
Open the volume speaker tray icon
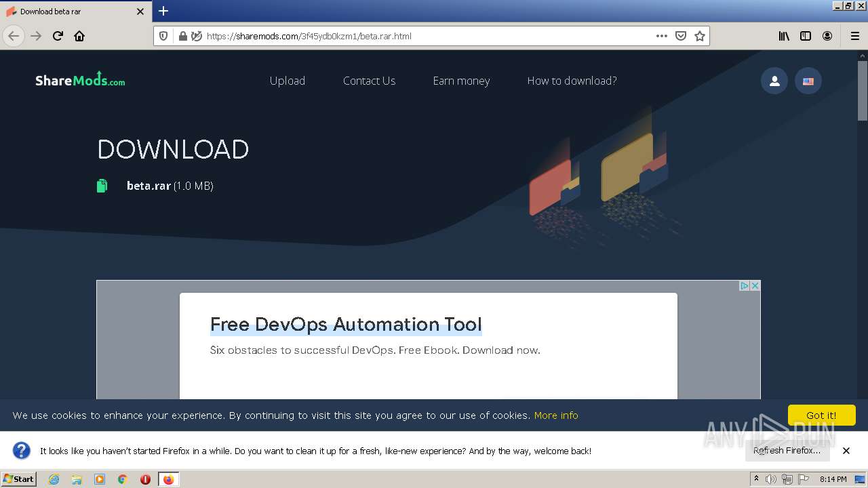coord(771,479)
